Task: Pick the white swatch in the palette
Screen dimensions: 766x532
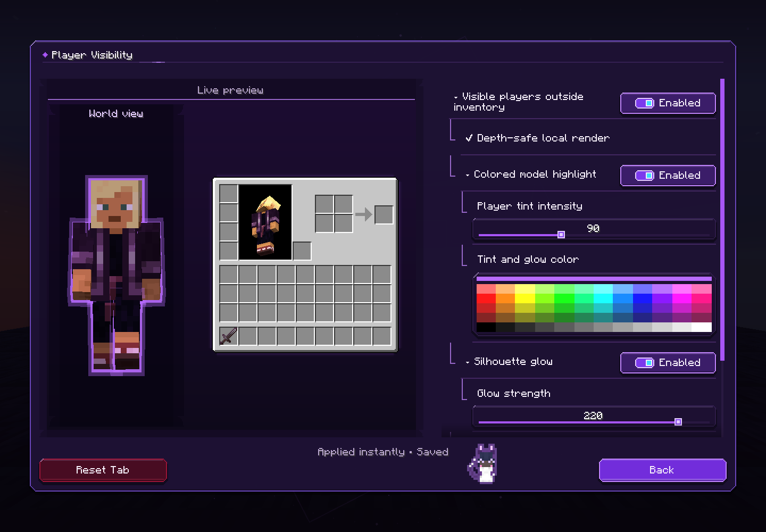Action: click(702, 327)
